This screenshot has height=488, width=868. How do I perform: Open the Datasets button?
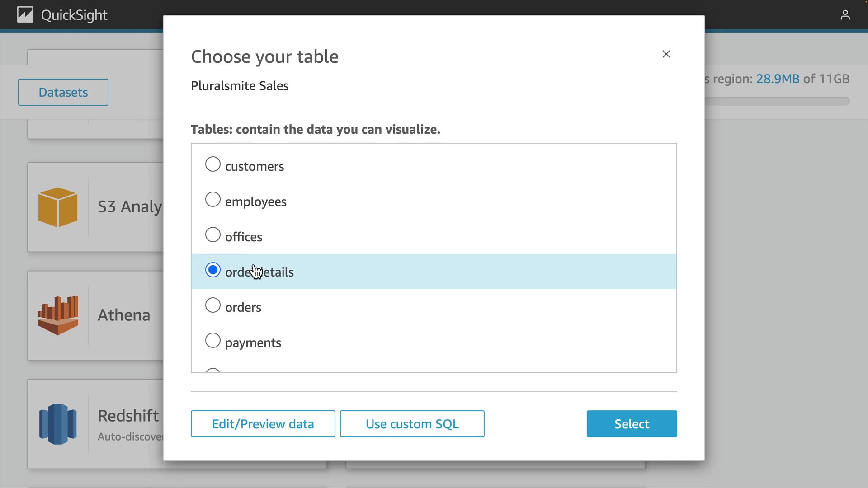(63, 92)
